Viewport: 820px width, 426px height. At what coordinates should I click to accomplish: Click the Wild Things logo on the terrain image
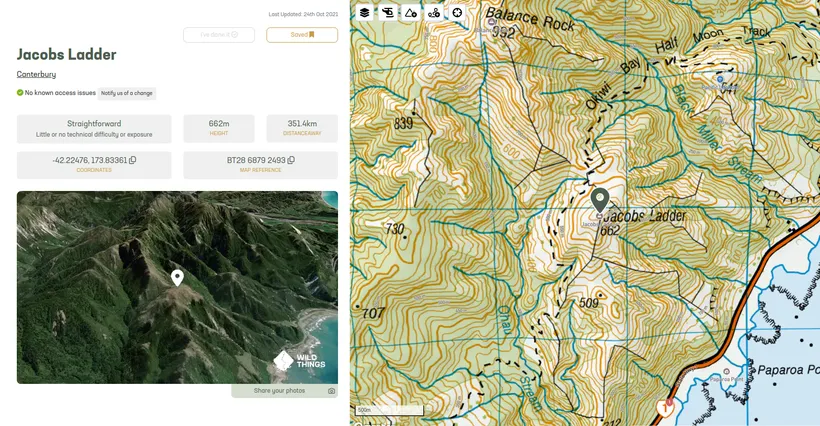pos(300,361)
